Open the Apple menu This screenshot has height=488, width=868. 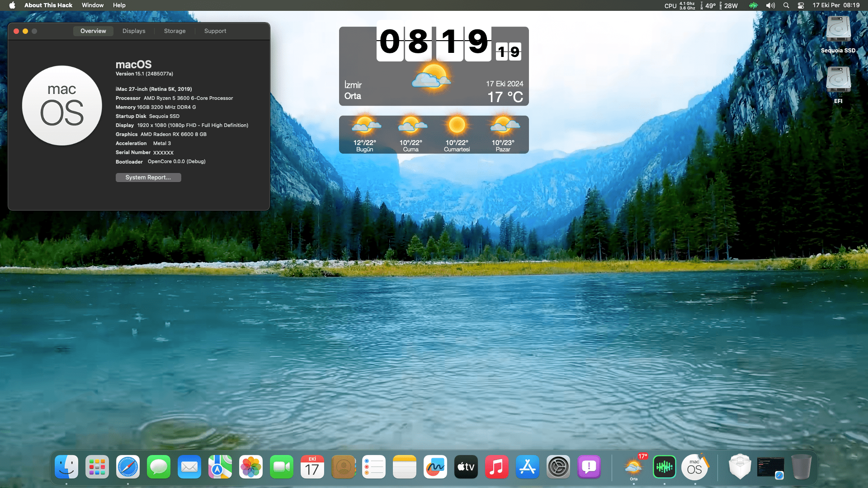(x=12, y=5)
